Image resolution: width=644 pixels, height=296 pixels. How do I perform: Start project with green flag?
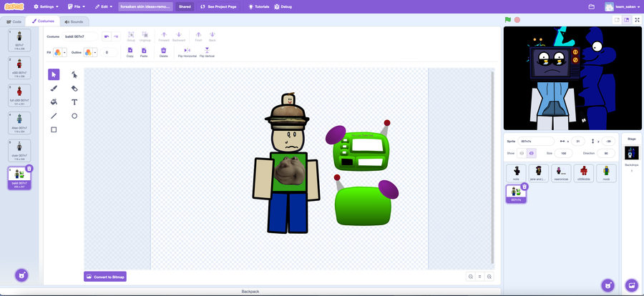tap(508, 20)
